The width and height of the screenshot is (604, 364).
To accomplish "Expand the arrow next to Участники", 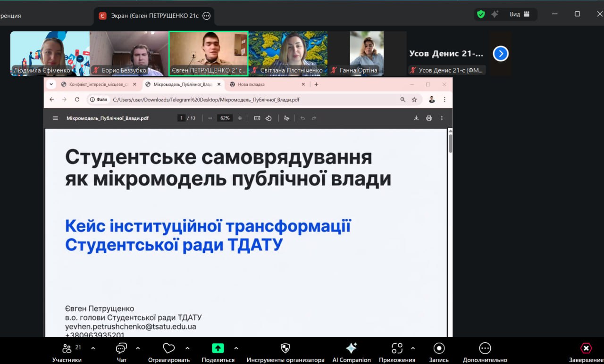I will point(93,348).
